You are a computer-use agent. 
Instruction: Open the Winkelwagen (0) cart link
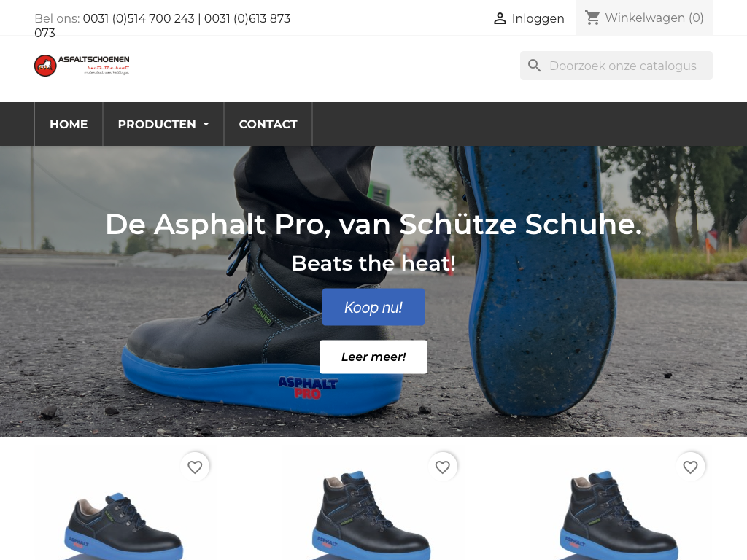(644, 17)
